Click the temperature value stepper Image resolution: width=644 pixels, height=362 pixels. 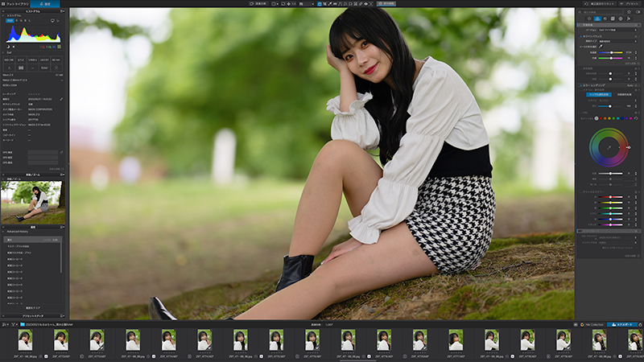pos(636,52)
